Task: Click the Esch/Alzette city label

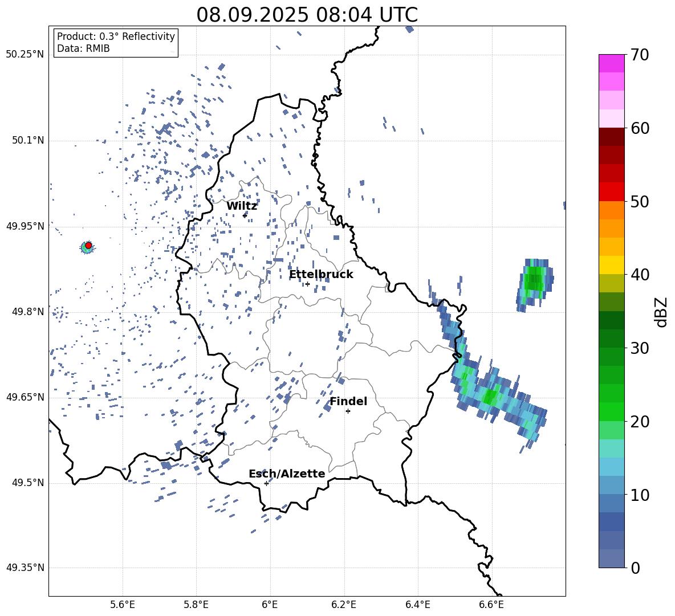Action: pyautogui.click(x=287, y=474)
